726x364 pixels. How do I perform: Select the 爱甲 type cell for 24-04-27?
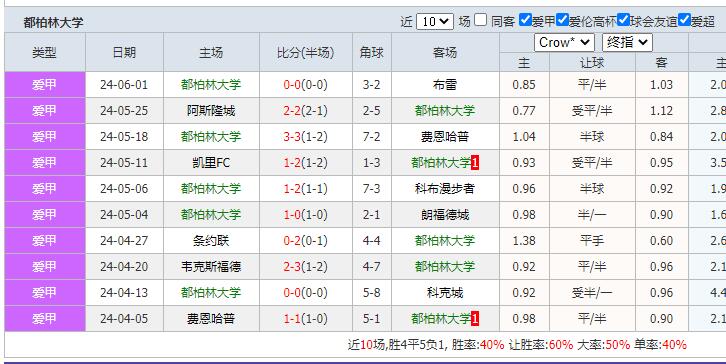[45, 240]
